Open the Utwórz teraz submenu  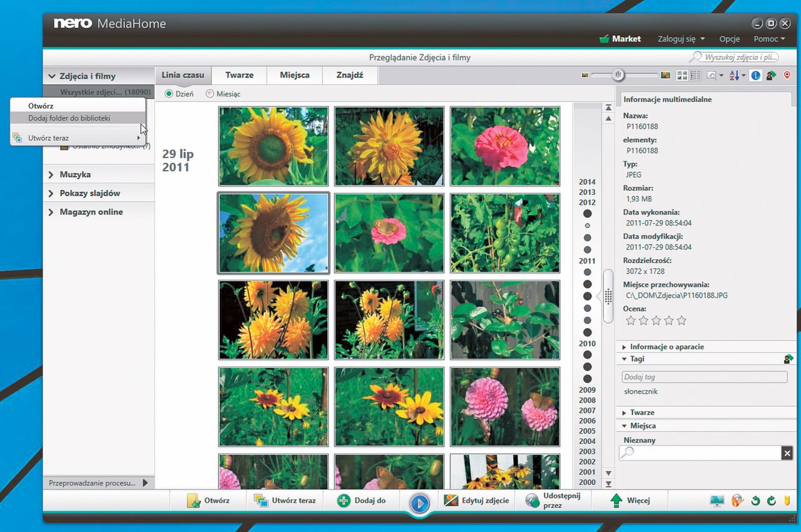tap(78, 138)
